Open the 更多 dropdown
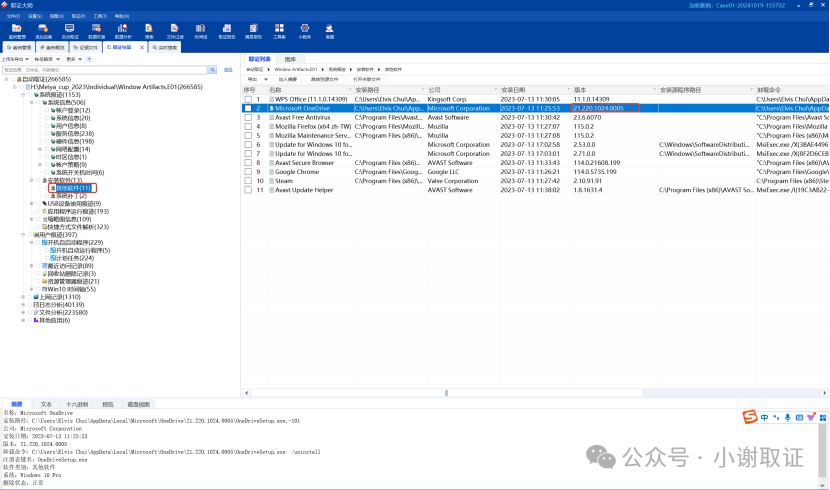This screenshot has width=830, height=490. point(74,59)
